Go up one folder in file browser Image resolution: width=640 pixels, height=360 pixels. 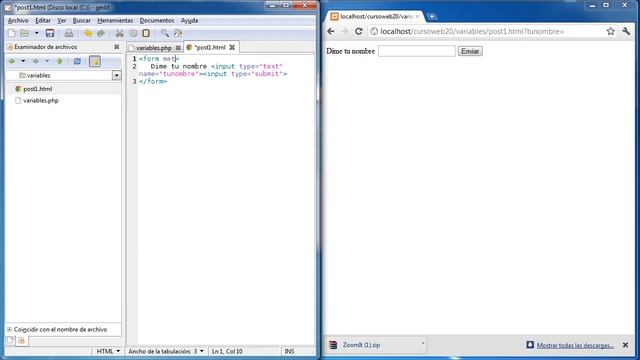[x=60, y=61]
